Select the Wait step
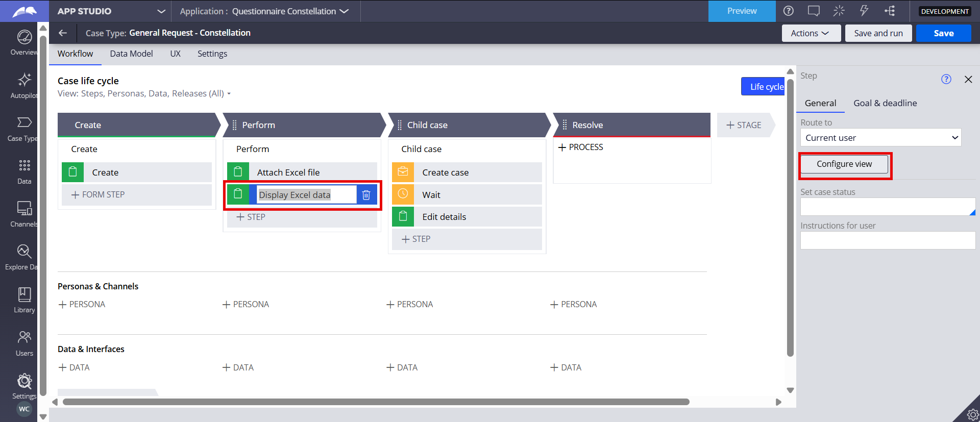The image size is (980, 422). 467,194
